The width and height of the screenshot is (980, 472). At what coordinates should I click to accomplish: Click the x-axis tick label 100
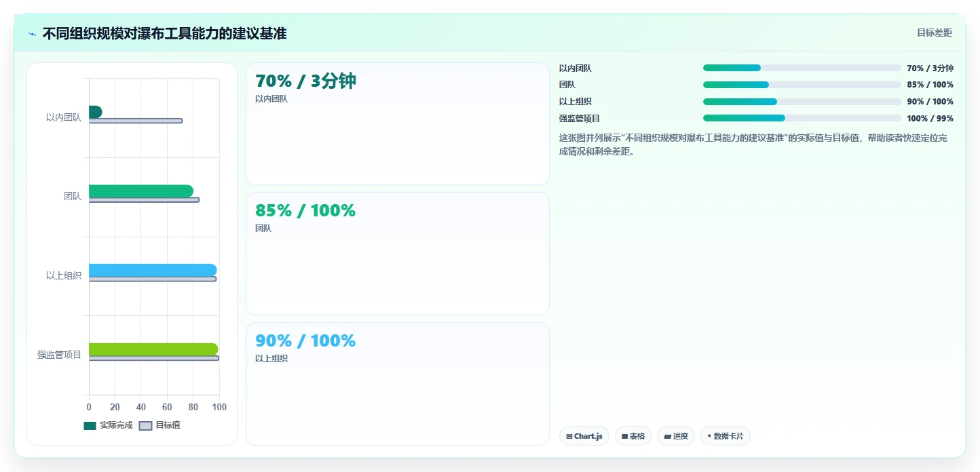pos(219,407)
